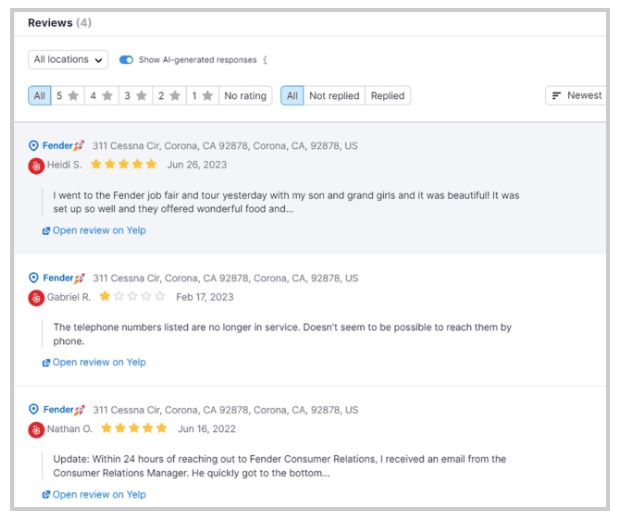Filter reviews by Not replied

pos(333,96)
